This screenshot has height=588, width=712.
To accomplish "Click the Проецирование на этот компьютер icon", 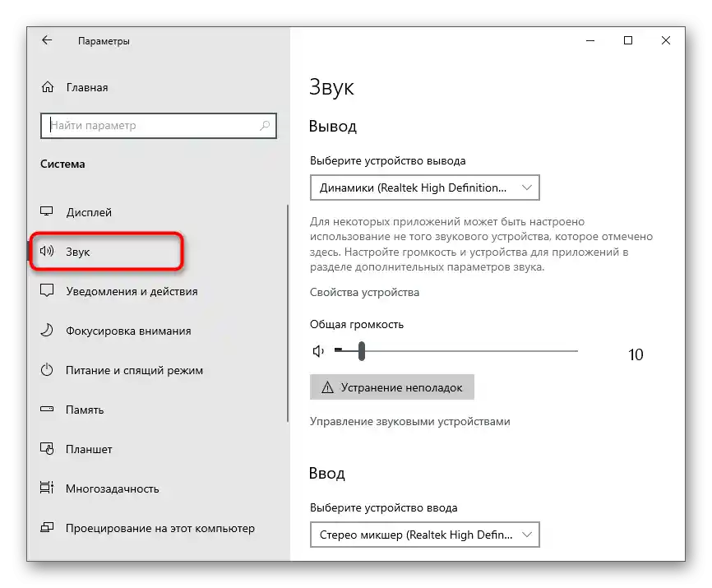I will pos(47,528).
